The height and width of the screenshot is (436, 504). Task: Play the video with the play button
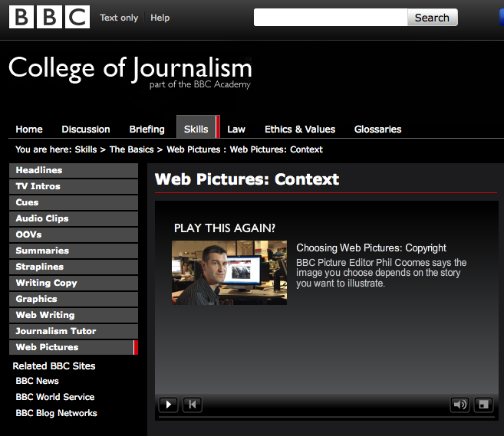(169, 405)
